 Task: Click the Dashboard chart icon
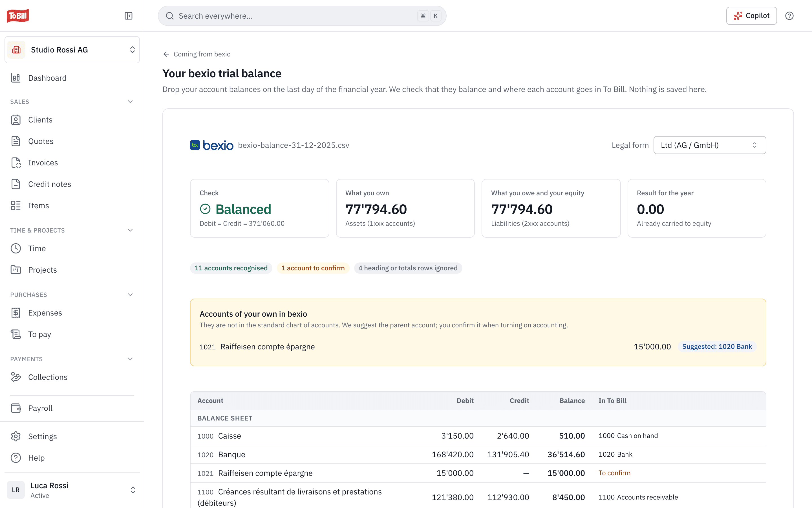click(x=16, y=78)
